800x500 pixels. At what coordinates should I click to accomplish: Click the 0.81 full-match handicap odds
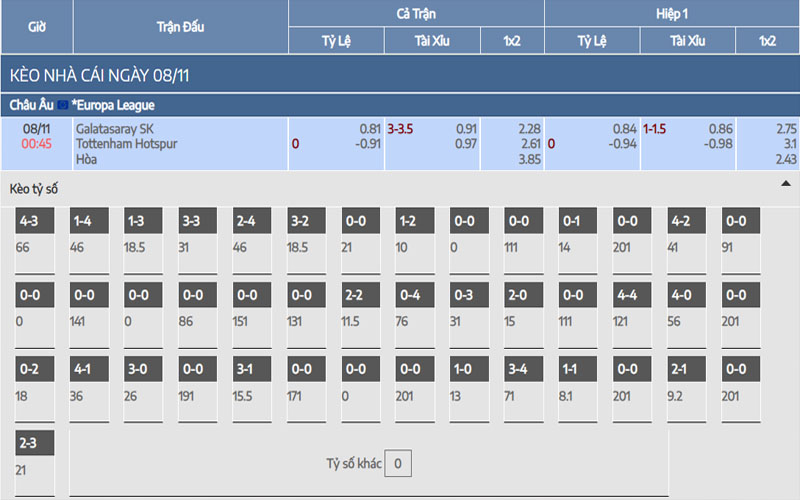369,129
